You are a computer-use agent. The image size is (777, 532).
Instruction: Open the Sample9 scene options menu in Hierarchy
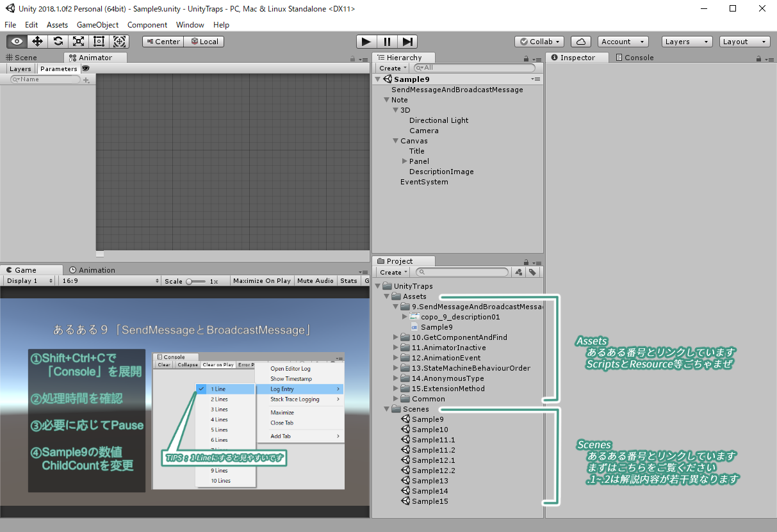(536, 79)
